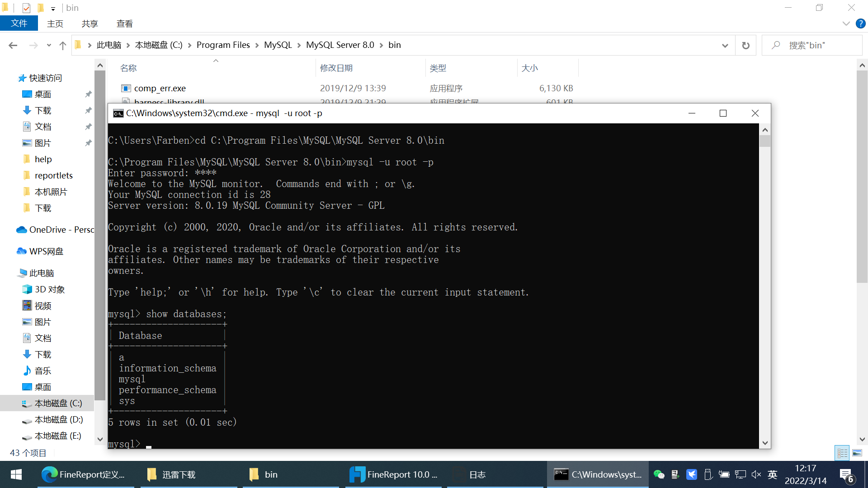The height and width of the screenshot is (488, 868).
Task: Open Quick Access Toolbar customize dropdown
Action: pos(53,8)
